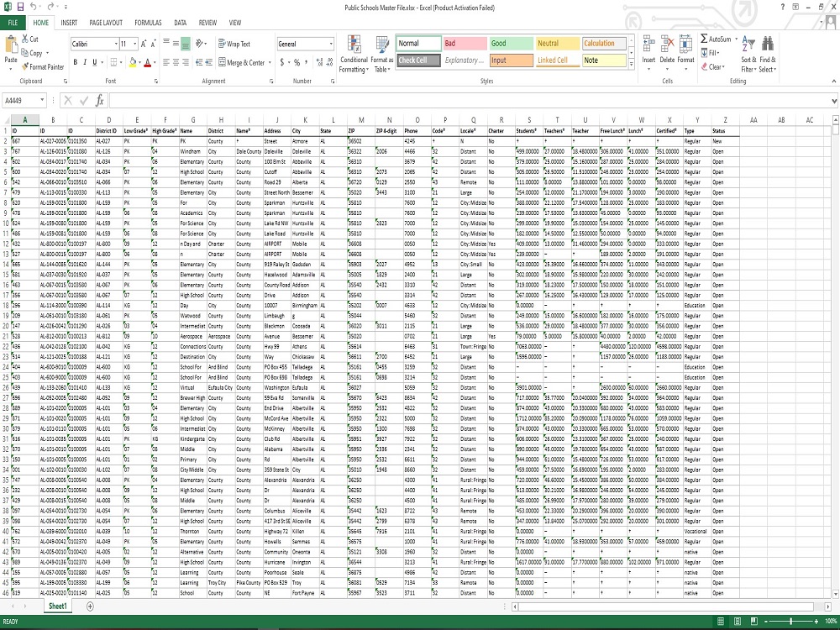Select the Format Painter tool
The image size is (840, 630).
[43, 67]
